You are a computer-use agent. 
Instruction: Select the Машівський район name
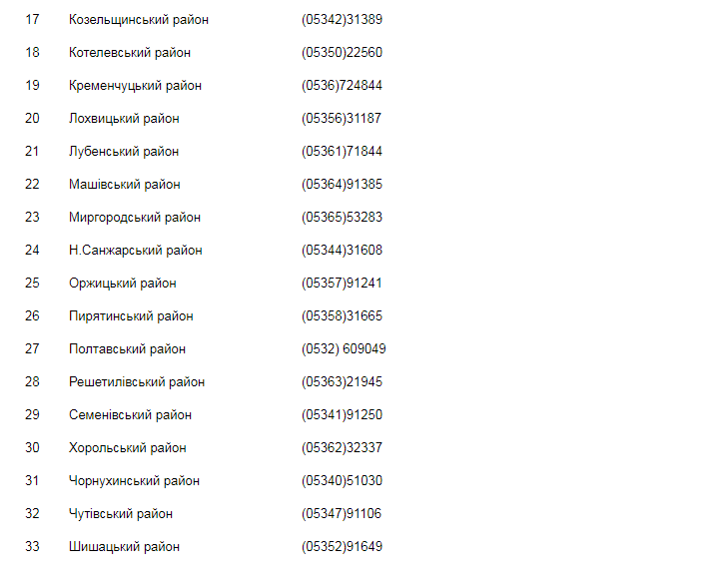(x=125, y=185)
